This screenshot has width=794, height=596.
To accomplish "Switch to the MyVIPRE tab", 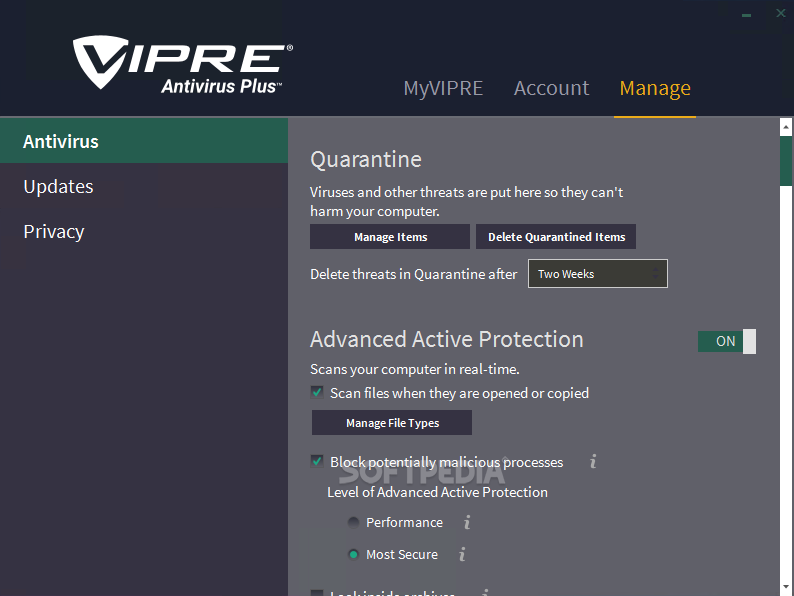I will [443, 88].
